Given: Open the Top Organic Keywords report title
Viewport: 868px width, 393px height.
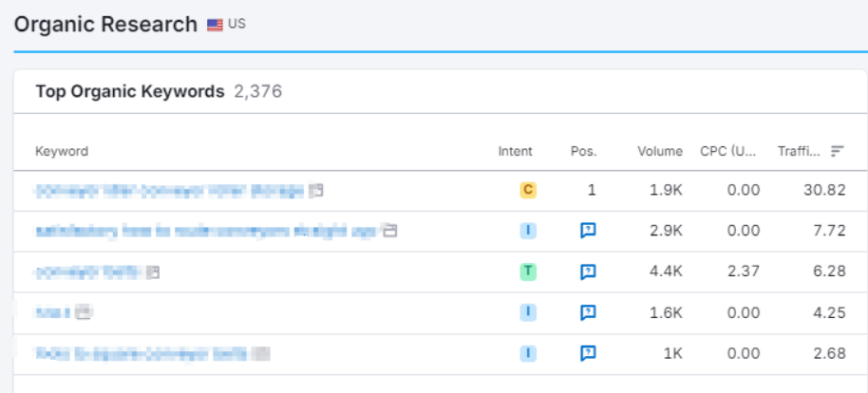Looking at the screenshot, I should (129, 92).
